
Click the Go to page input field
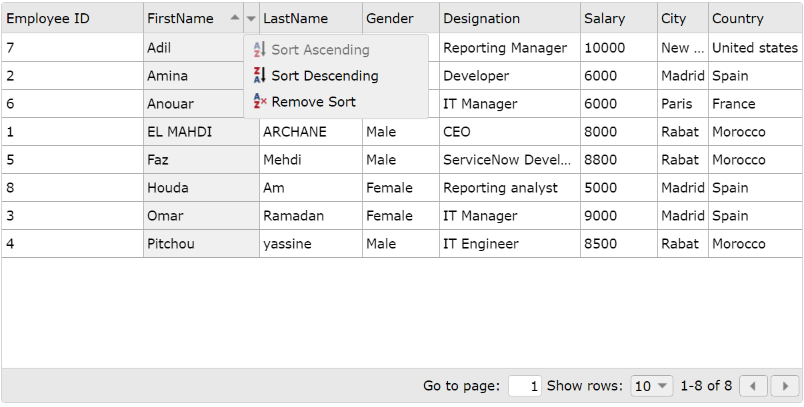[x=525, y=386]
